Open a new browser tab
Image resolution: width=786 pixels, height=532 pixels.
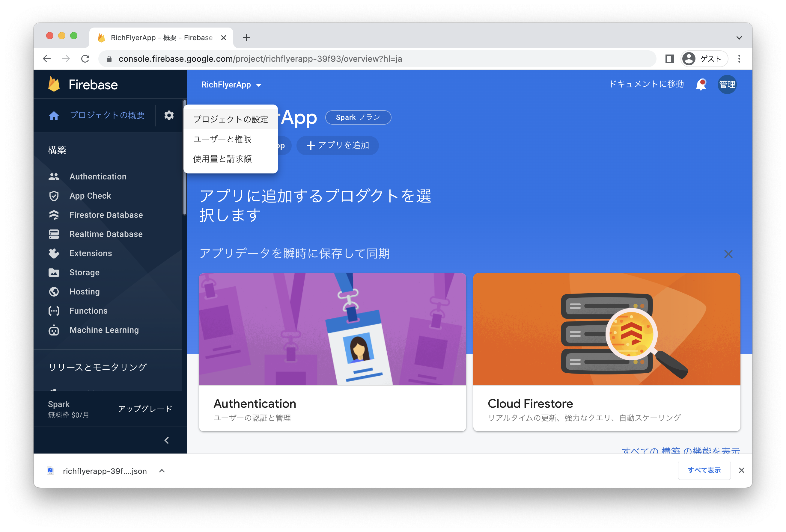[246, 37]
